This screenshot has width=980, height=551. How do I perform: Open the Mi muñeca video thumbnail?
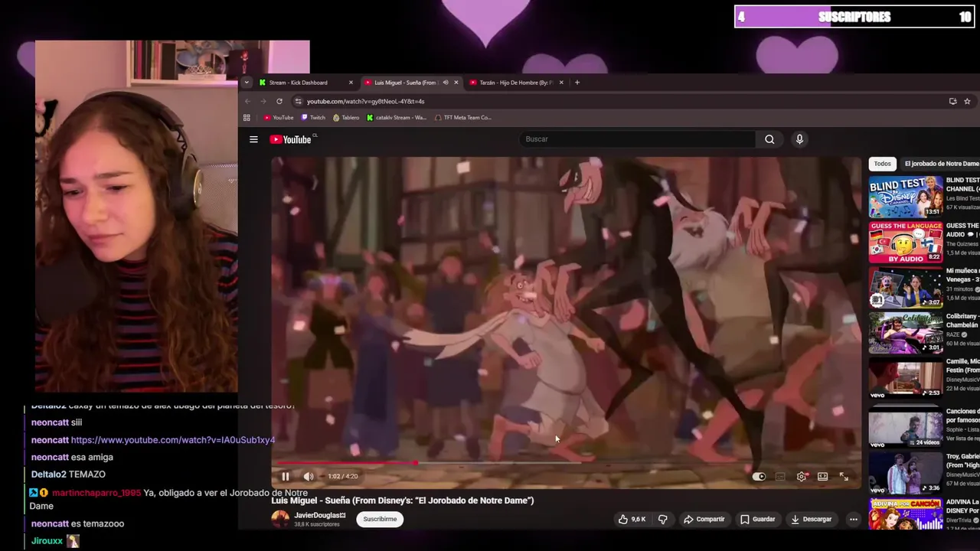click(x=906, y=287)
